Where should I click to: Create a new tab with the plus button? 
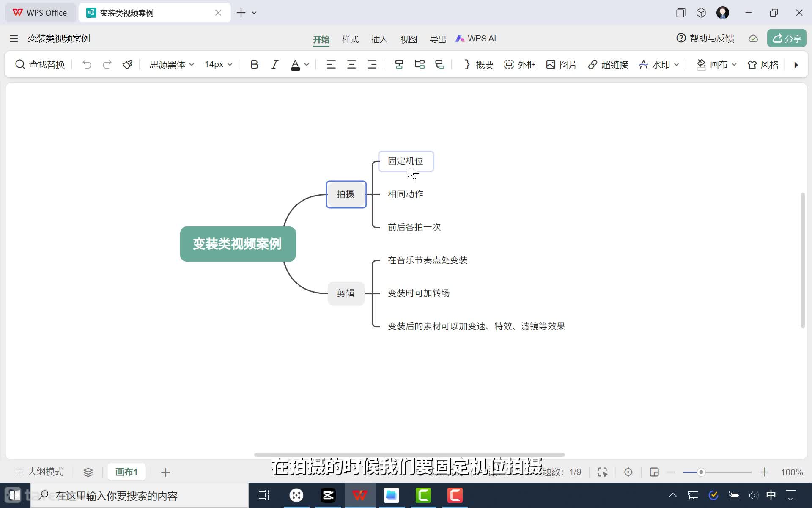point(241,13)
